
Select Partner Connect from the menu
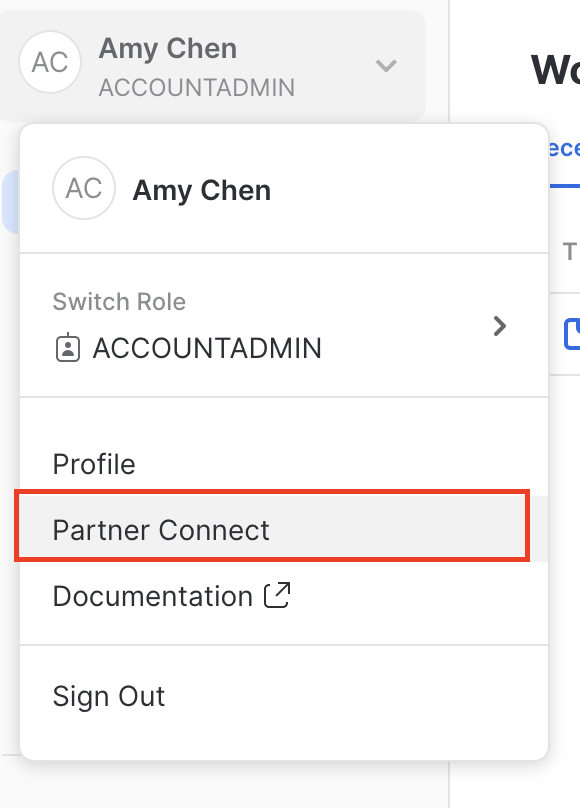pos(160,530)
